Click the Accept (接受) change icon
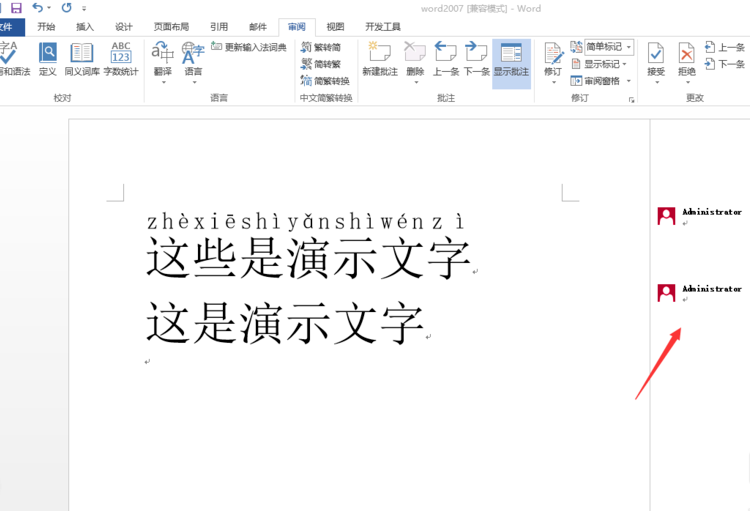The height and width of the screenshot is (511, 750). (x=656, y=53)
